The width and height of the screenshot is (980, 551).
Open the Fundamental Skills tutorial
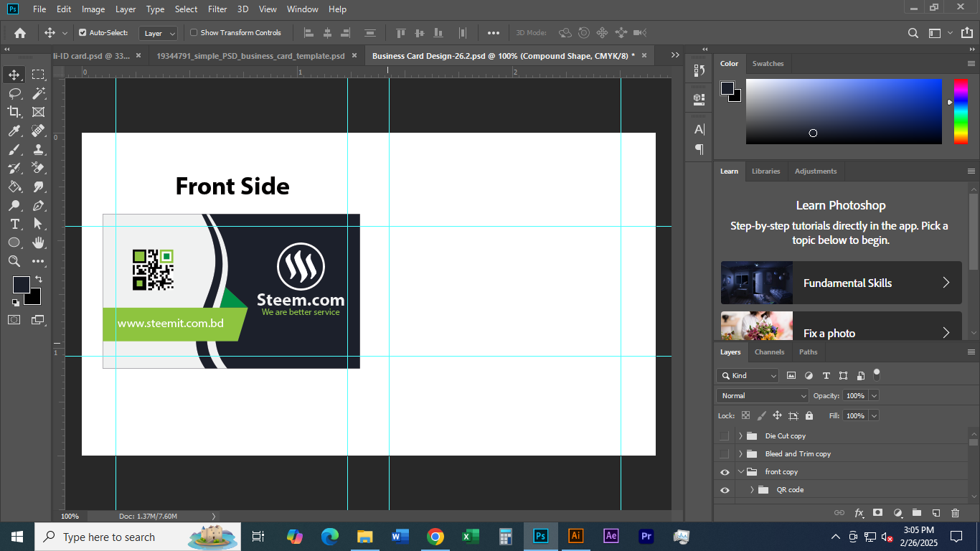842,283
